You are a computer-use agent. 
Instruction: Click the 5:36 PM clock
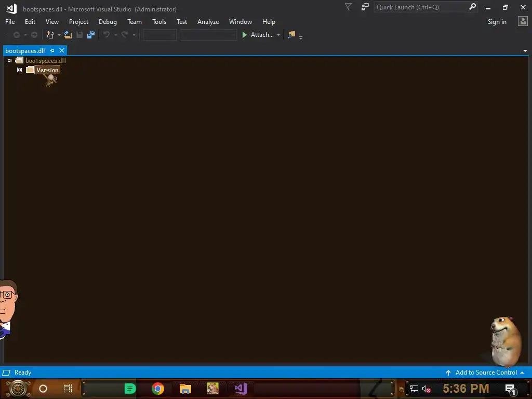pyautogui.click(x=466, y=389)
